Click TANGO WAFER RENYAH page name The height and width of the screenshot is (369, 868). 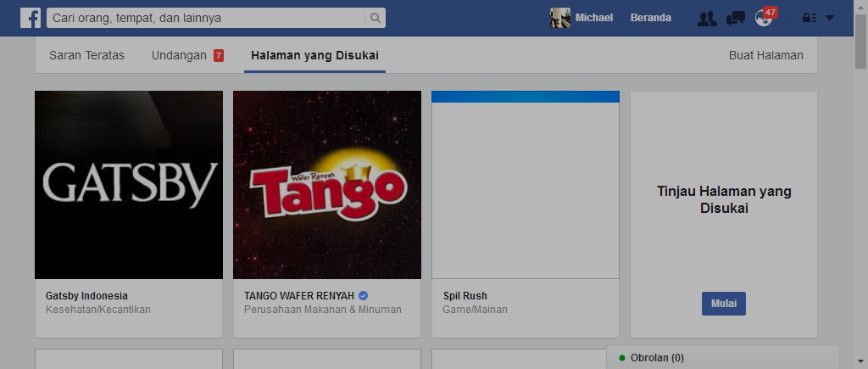click(299, 296)
